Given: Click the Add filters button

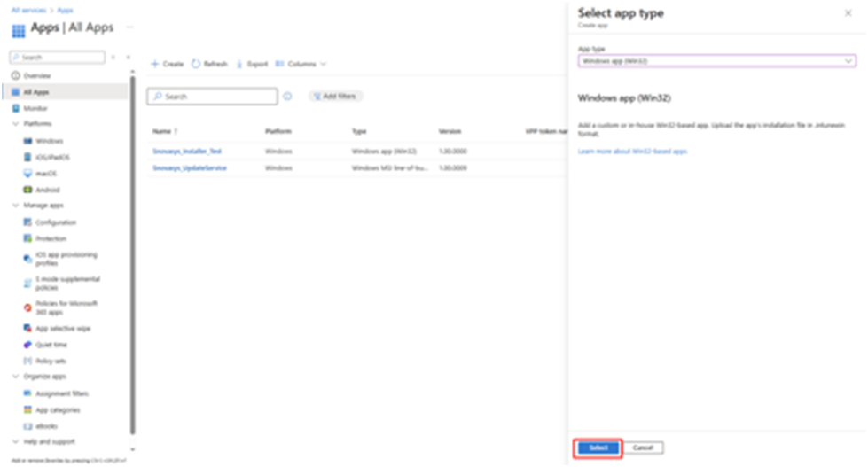Looking at the screenshot, I should [335, 97].
